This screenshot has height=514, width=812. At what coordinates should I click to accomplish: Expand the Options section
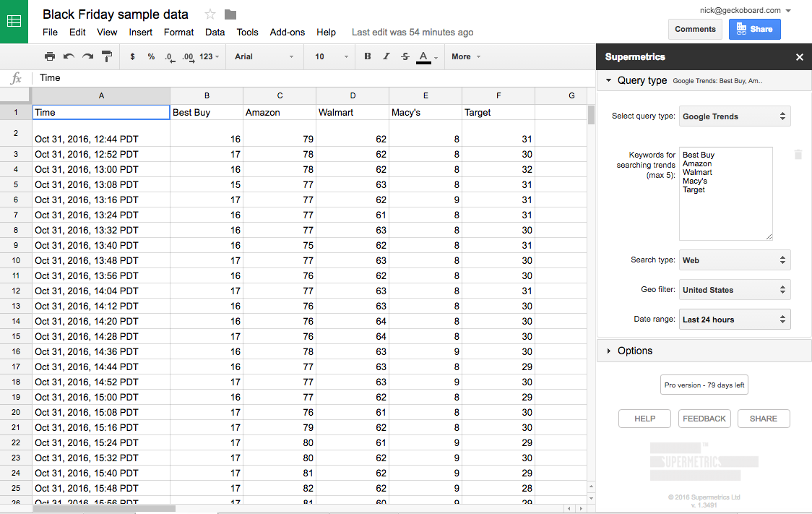tap(704, 351)
